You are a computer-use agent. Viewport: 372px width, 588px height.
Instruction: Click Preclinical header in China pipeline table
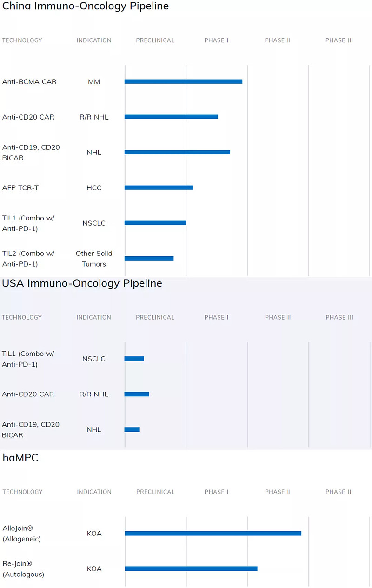[155, 40]
